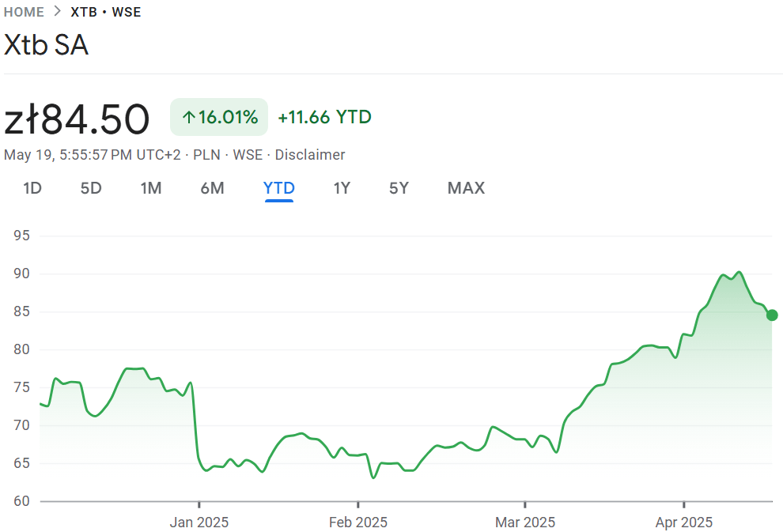Image resolution: width=783 pixels, height=532 pixels.
Task: Click the 16.01% gain badge
Action: pos(219,117)
